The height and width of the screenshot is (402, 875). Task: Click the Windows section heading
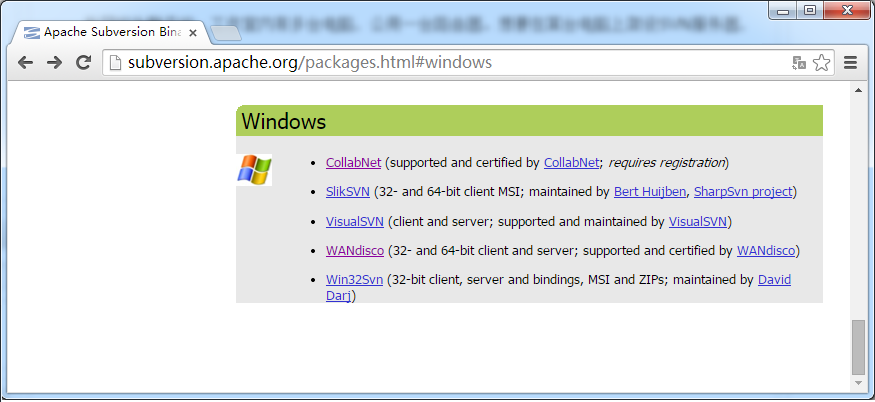click(x=283, y=121)
